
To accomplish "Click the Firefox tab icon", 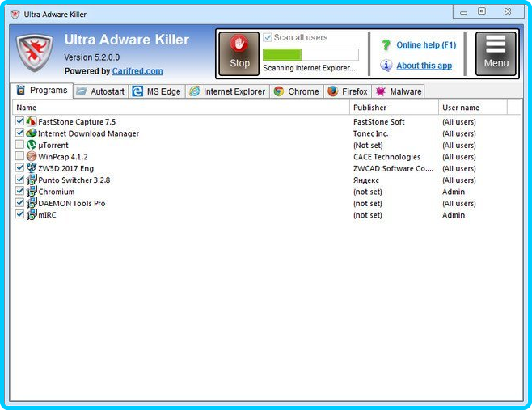I will coord(333,91).
